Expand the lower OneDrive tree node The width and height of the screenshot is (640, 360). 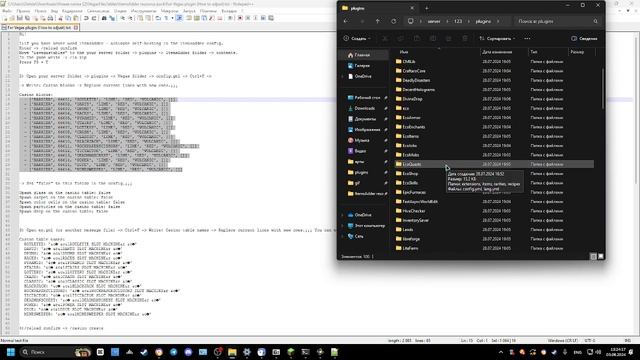(342, 215)
